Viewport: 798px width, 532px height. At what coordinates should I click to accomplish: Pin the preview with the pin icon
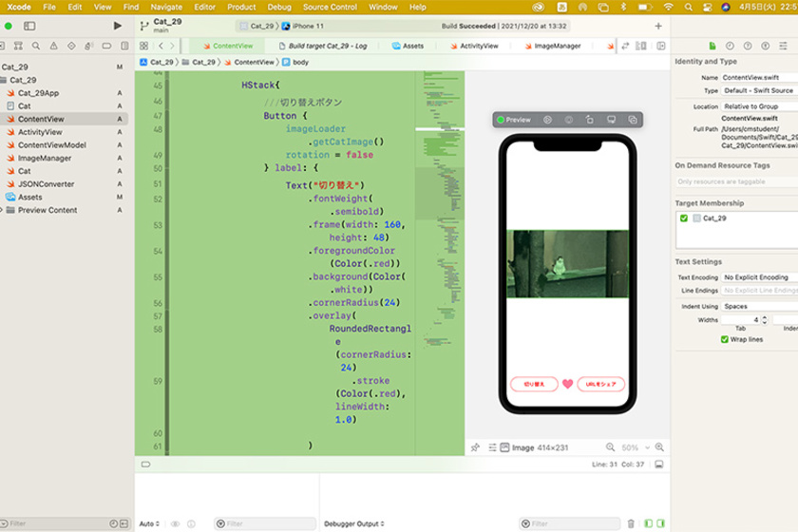click(475, 447)
